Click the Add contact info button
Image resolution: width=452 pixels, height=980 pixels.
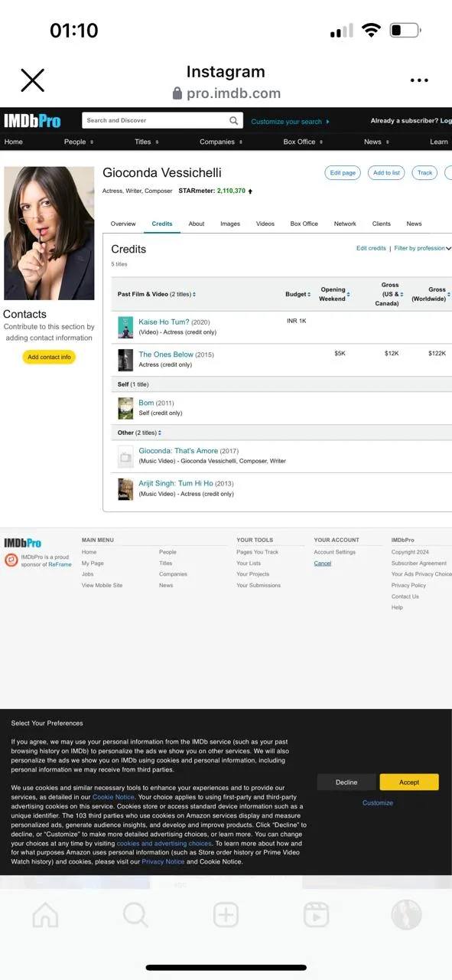click(49, 357)
